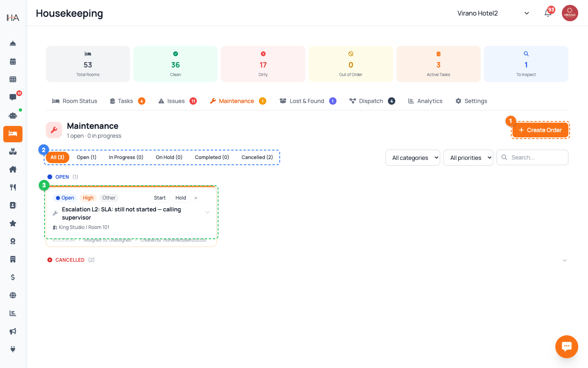Screen dimensions: 588x368
Task: Filter orders by Cancelled (2) pill
Action: point(257,157)
